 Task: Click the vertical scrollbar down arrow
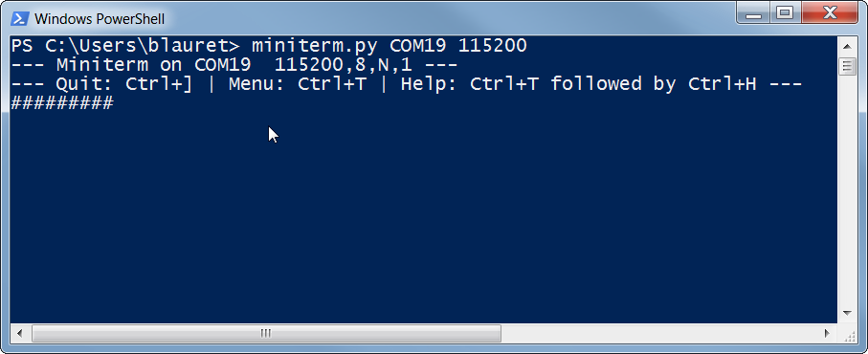847,314
